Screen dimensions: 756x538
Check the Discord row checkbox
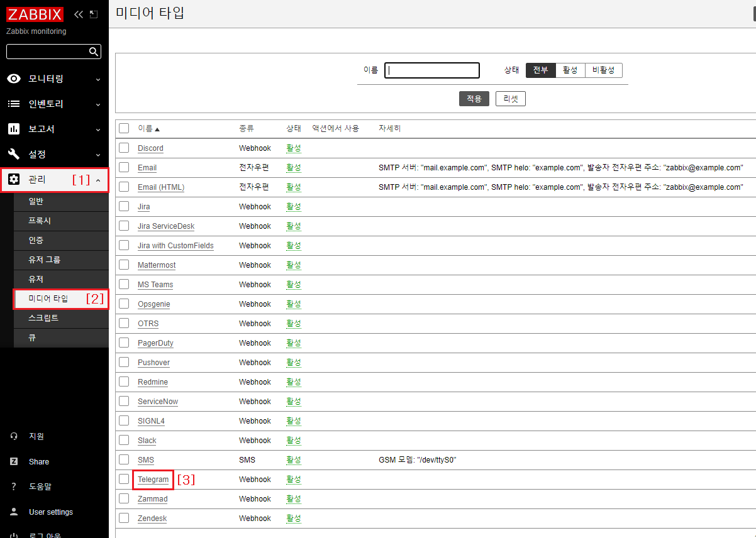124,148
